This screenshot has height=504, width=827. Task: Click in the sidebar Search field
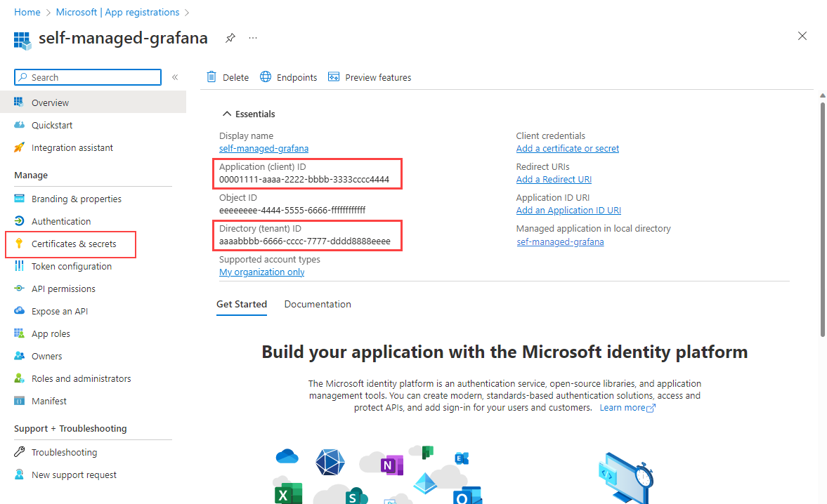tap(88, 77)
